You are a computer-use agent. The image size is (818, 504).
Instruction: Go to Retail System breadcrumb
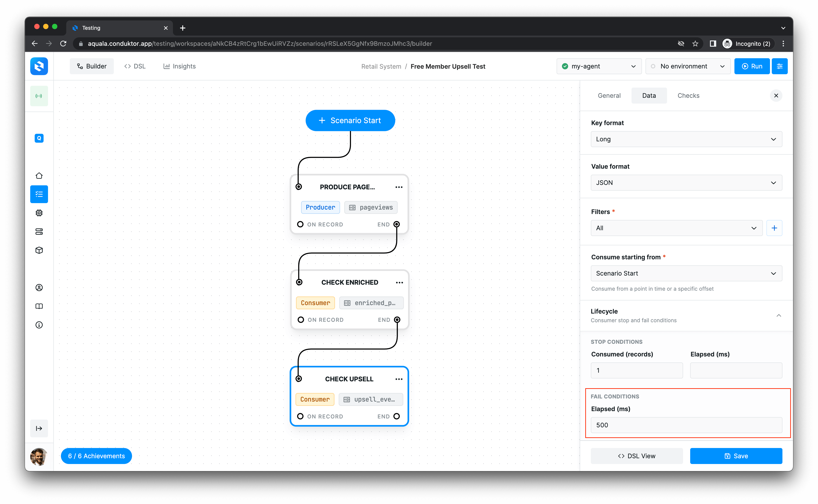point(381,66)
